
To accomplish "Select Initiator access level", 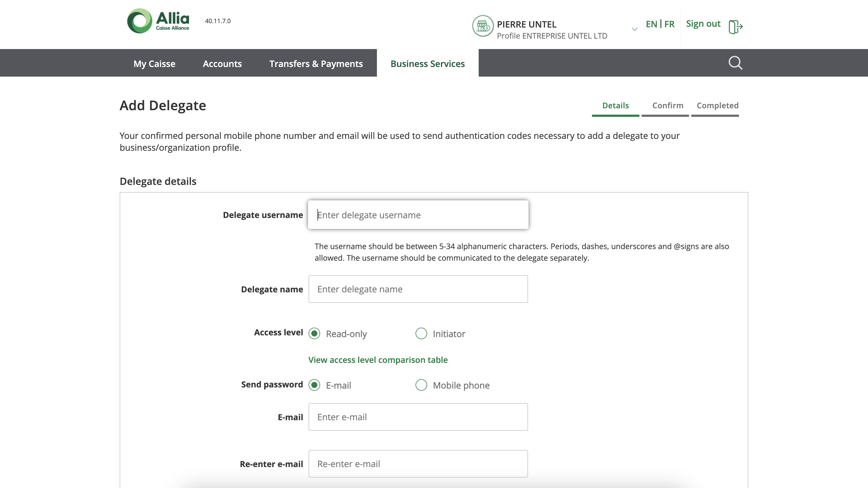I will pyautogui.click(x=421, y=334).
